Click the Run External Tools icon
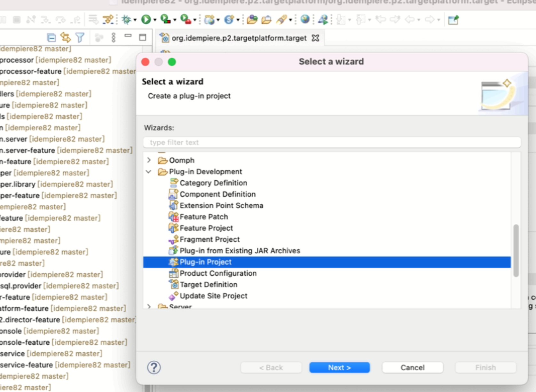The height and width of the screenshot is (392, 536). 185,20
